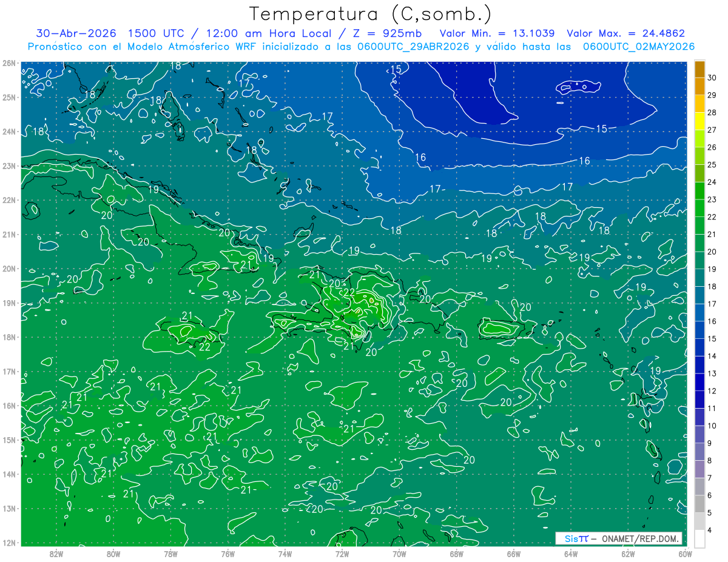Pick the blue colorbar swatch at 15

click(x=699, y=330)
